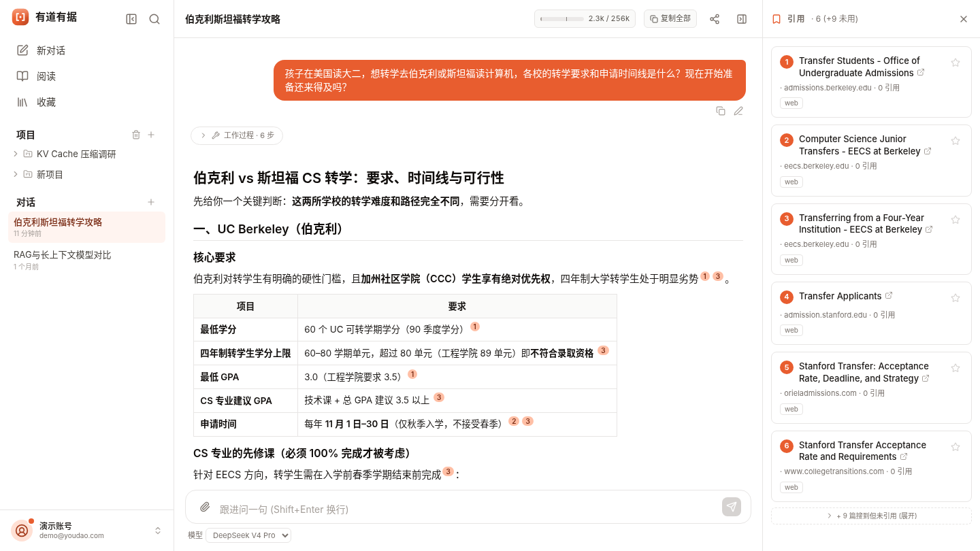Open the sidebar search icon
The height and width of the screenshot is (551, 980).
tap(154, 19)
